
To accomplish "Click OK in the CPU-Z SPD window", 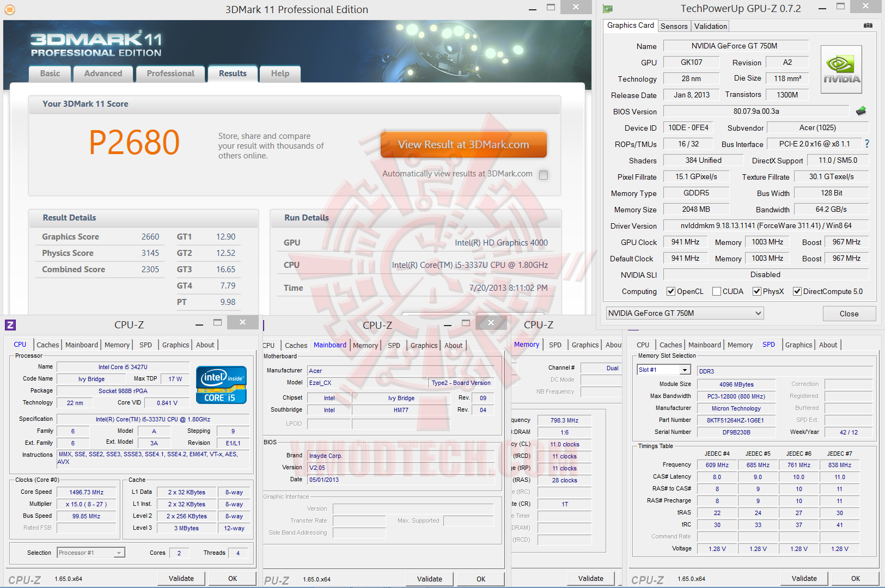I will 856,579.
